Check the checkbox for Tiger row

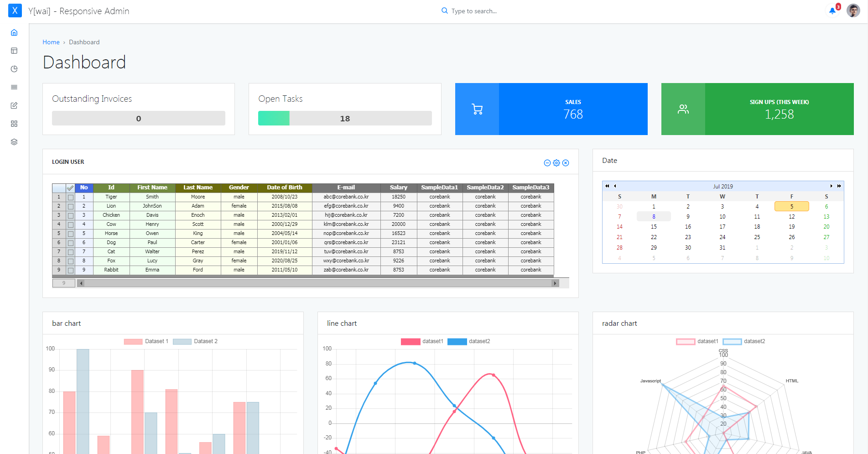70,197
